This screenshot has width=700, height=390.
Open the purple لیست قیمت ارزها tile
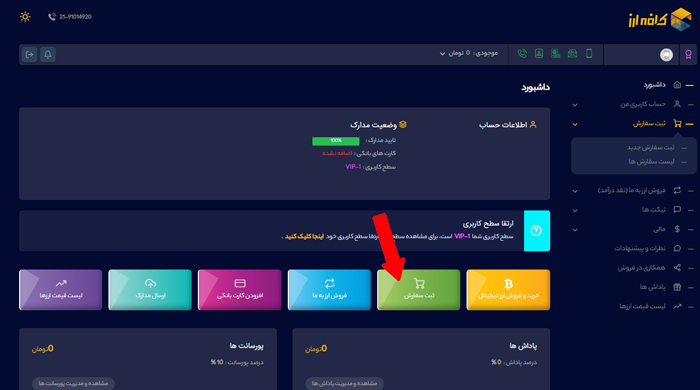[x=61, y=290]
